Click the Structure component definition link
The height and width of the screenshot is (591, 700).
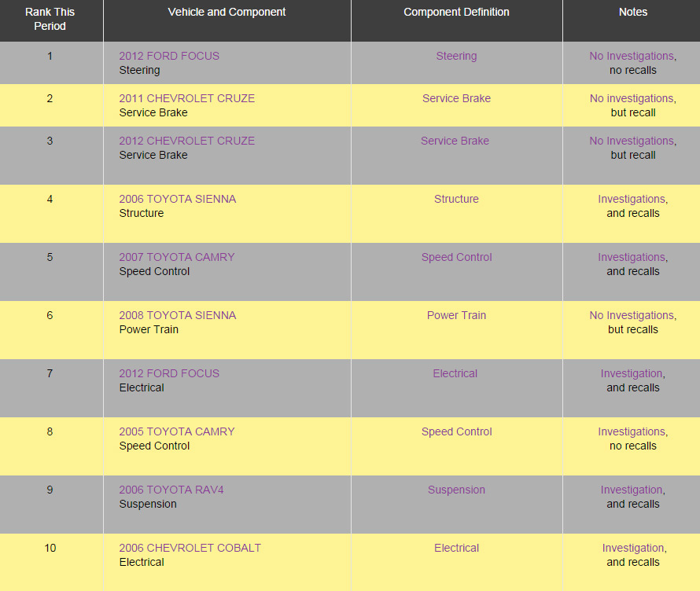pyautogui.click(x=456, y=199)
